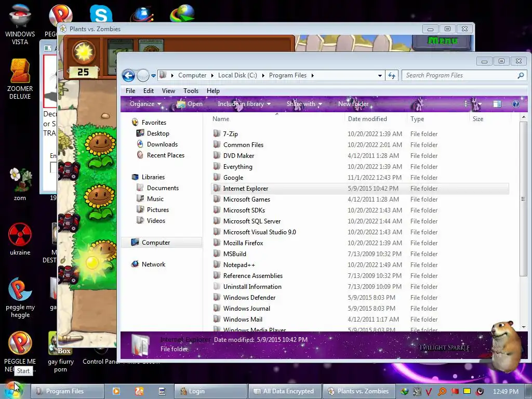The width and height of the screenshot is (532, 399).
Task: Expand the arrow after Computer in address bar
Action: tap(212, 75)
